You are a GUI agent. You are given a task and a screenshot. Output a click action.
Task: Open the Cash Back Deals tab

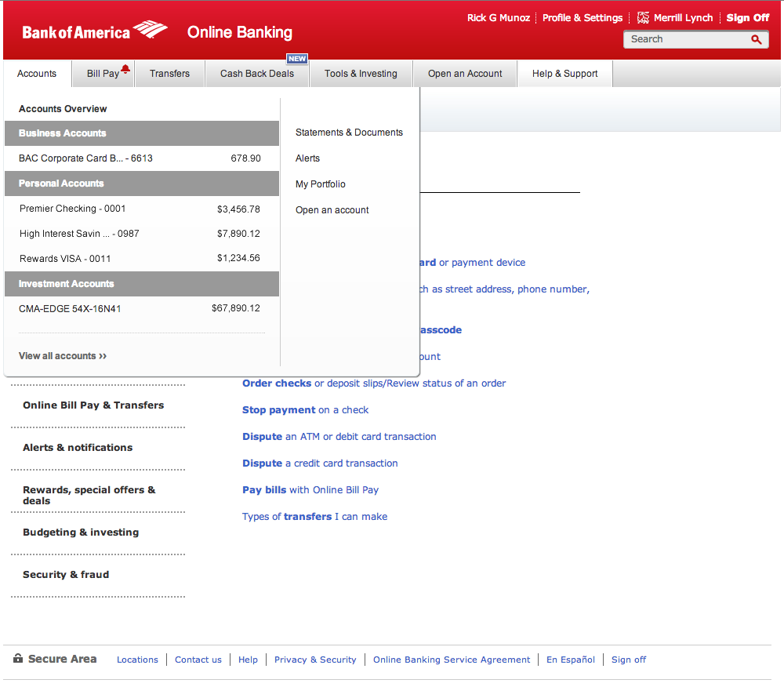pos(257,74)
